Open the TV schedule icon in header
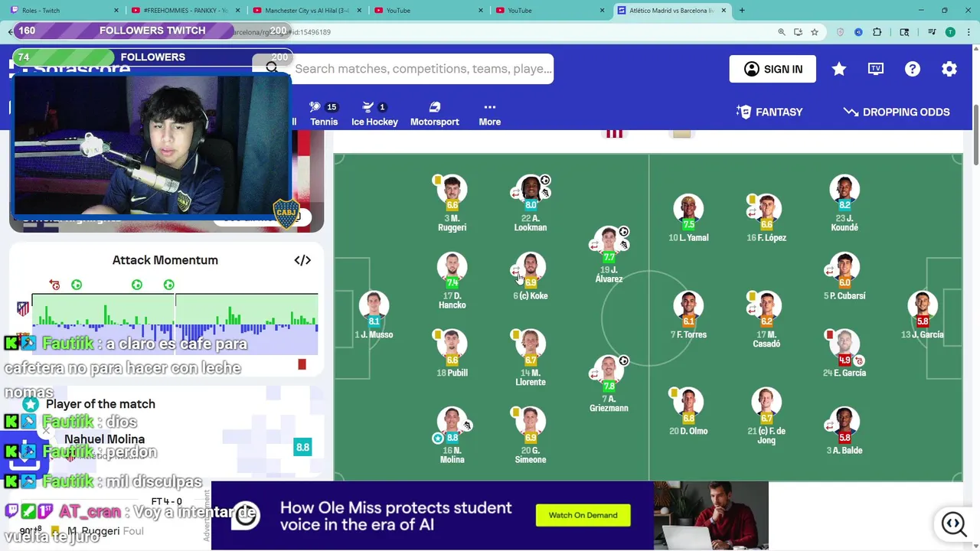This screenshot has height=551, width=980. point(876,69)
